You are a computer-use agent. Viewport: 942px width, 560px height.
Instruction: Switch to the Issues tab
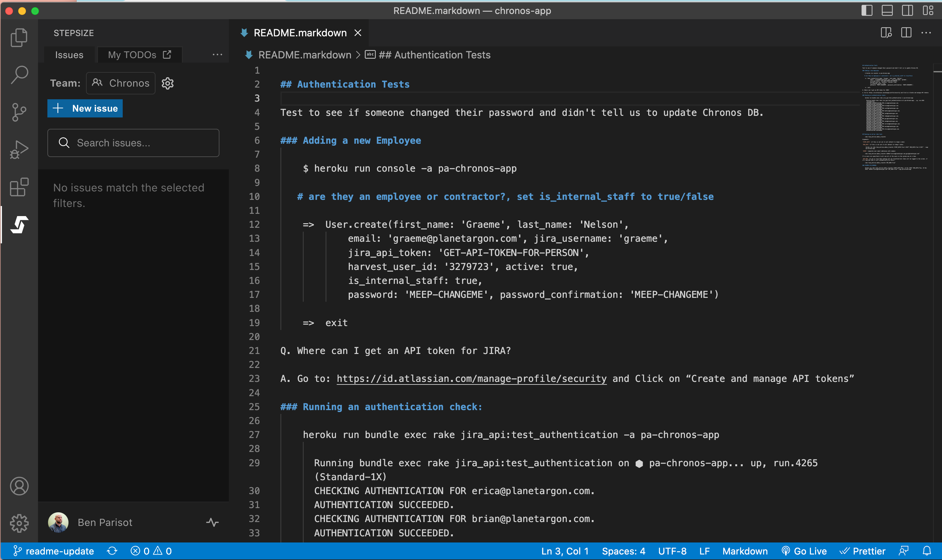click(69, 55)
